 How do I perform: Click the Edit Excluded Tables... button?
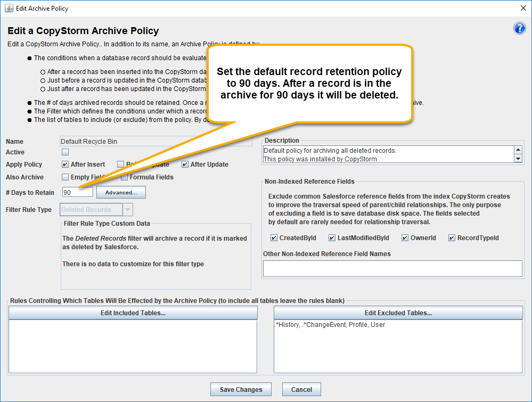398,313
